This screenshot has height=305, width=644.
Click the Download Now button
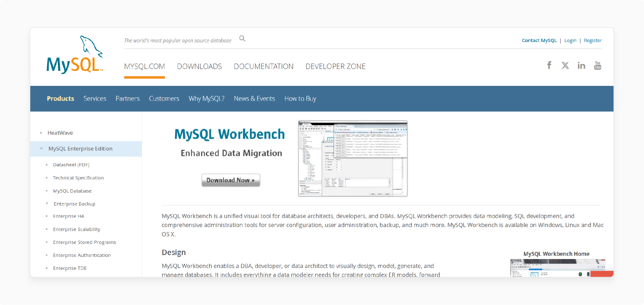231,180
